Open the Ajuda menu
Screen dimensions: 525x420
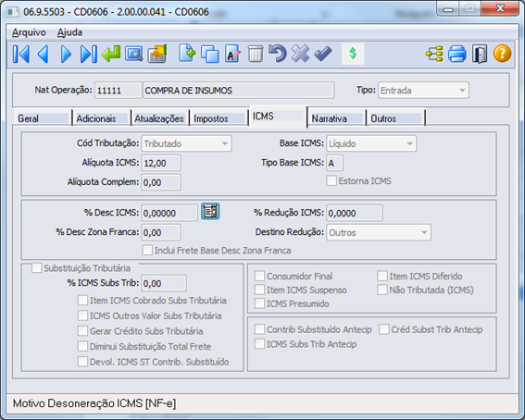click(69, 32)
